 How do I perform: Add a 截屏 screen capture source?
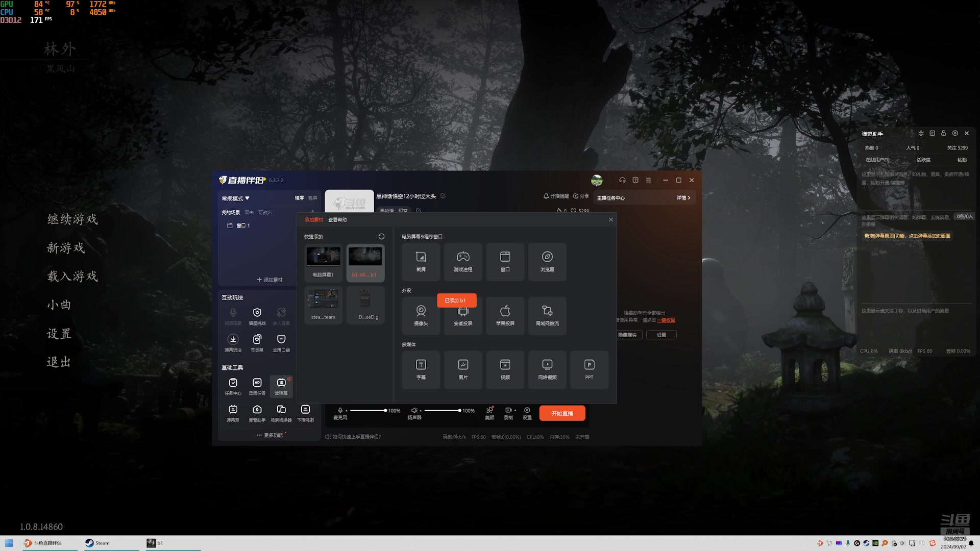(x=421, y=262)
